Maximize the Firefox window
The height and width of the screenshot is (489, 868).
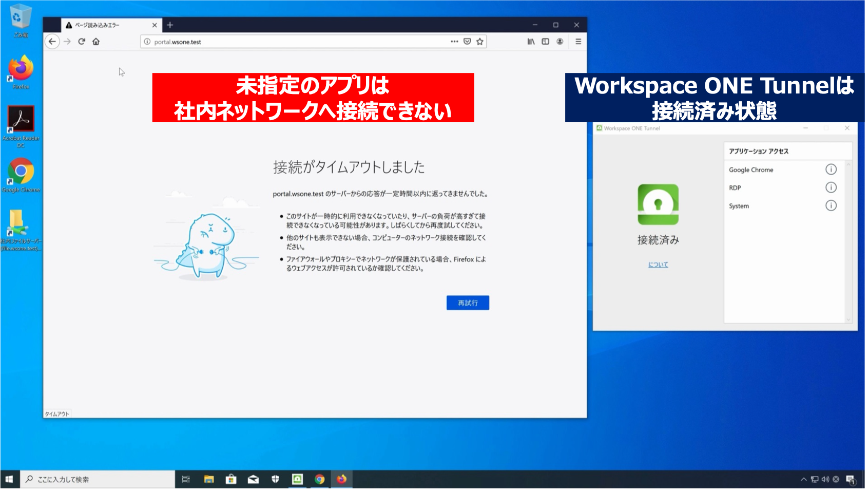tap(555, 25)
